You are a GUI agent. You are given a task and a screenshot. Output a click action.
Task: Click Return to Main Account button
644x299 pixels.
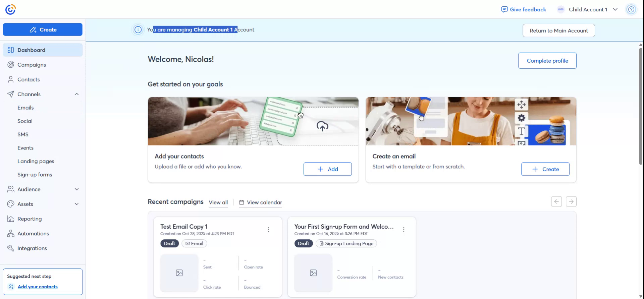(x=558, y=31)
